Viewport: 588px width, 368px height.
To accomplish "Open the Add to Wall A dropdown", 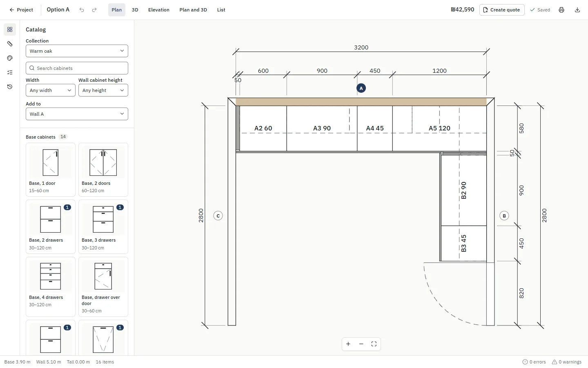I will pyautogui.click(x=77, y=114).
